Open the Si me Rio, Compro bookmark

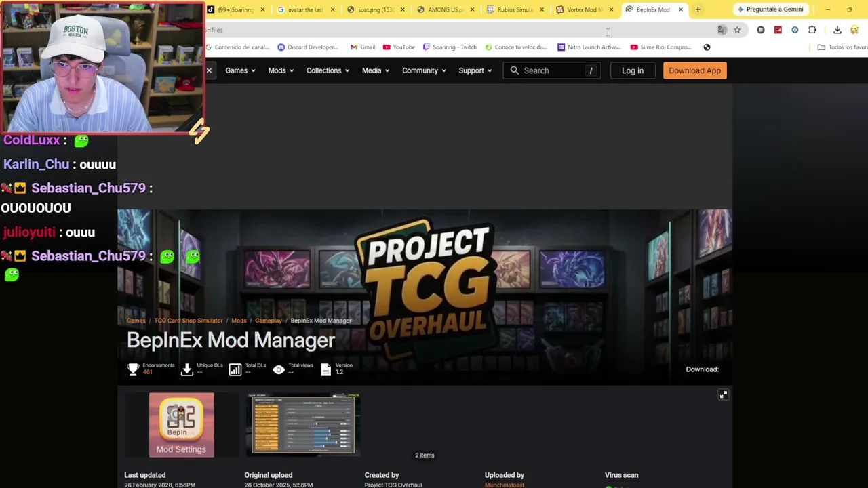661,47
